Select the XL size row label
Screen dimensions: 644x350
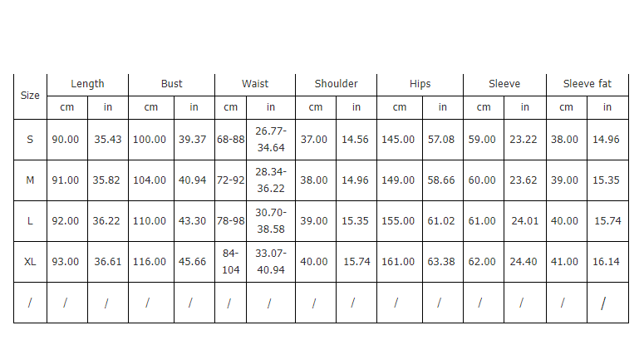30,262
